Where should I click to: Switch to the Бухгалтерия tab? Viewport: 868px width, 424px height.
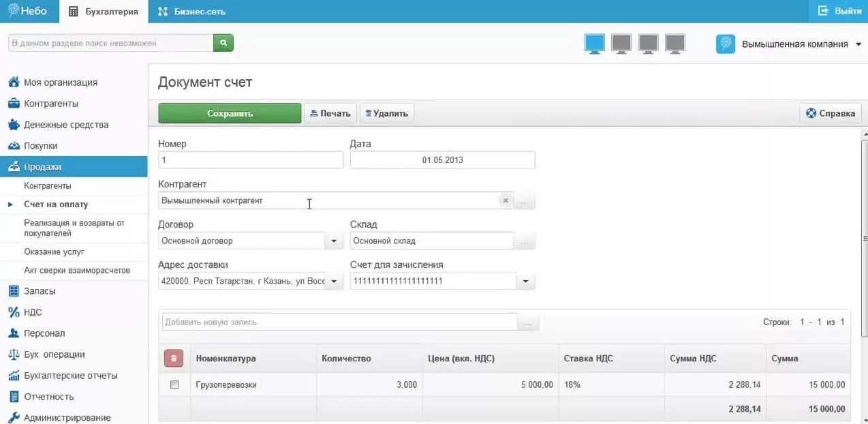coord(104,12)
